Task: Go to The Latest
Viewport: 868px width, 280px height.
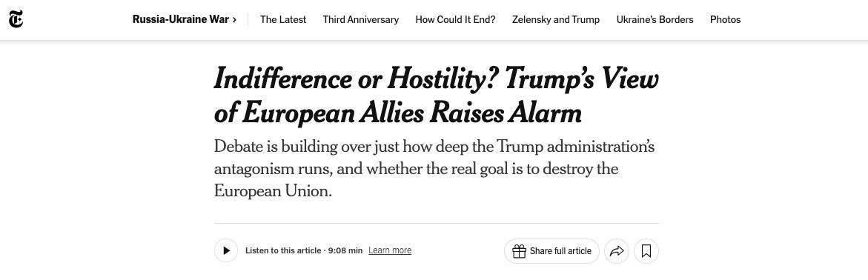Action: click(x=283, y=19)
